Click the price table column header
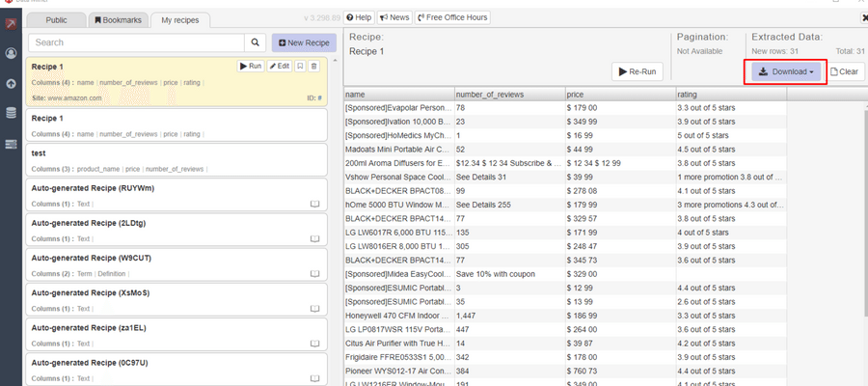The image size is (868, 386). tap(620, 95)
